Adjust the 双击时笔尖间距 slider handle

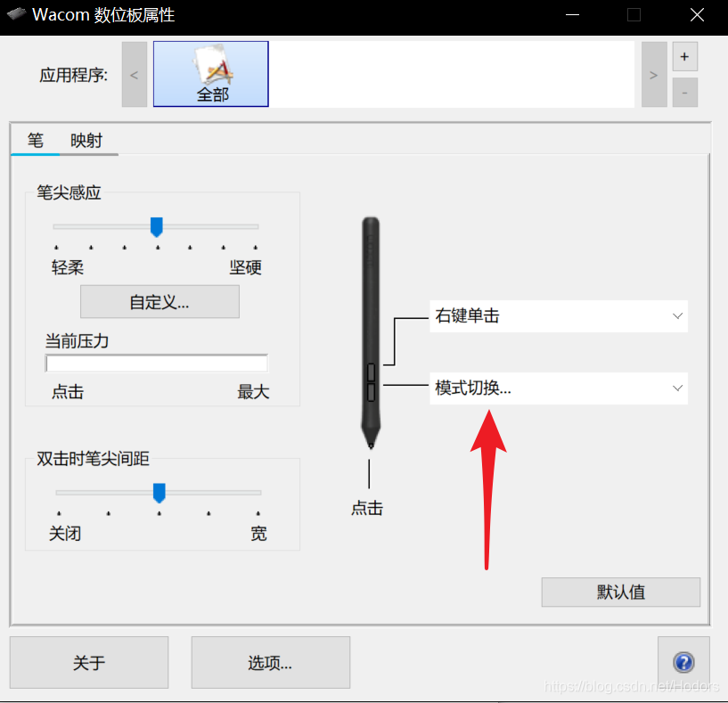pos(160,493)
